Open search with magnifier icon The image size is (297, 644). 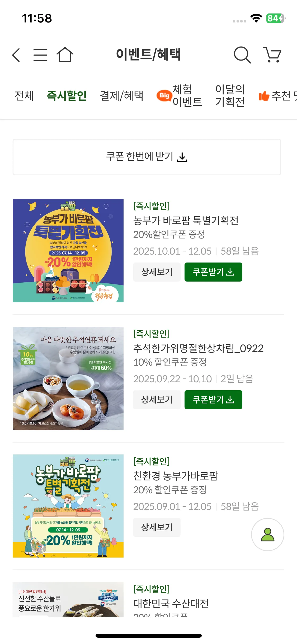(242, 55)
